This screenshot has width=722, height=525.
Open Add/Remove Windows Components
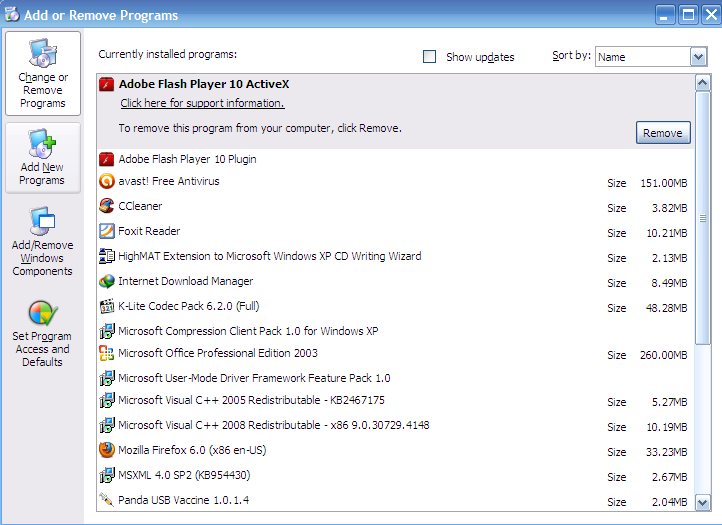[x=42, y=241]
